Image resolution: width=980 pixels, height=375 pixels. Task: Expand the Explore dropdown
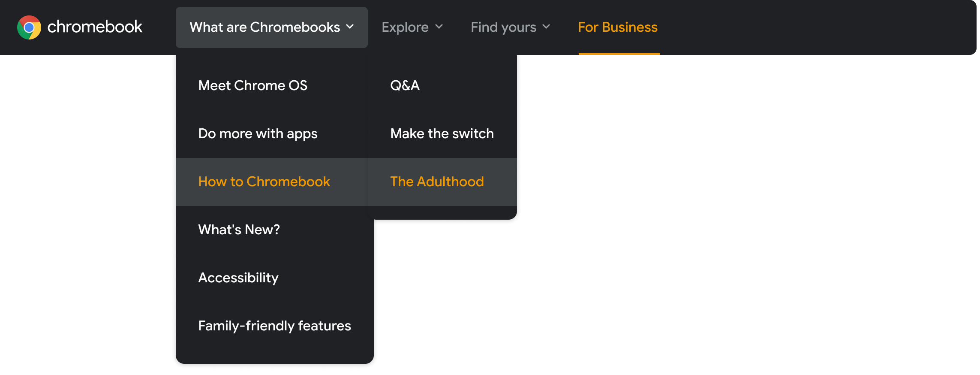pos(405,27)
